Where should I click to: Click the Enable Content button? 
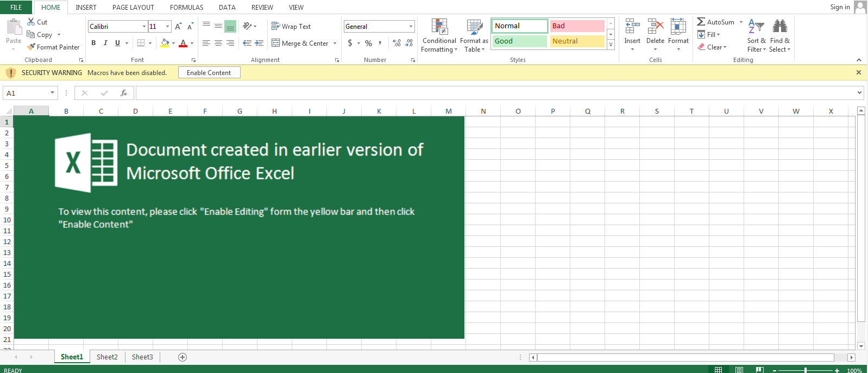(209, 72)
